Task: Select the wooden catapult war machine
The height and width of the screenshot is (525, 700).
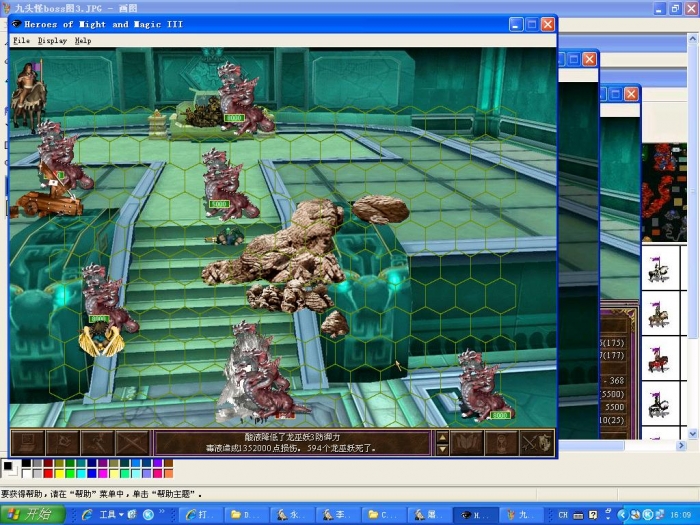Action: click(47, 200)
